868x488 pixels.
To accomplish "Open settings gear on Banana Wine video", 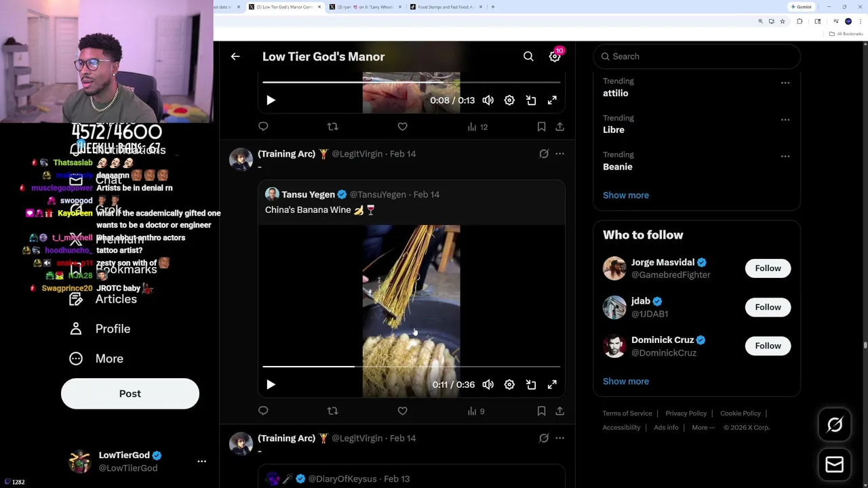I will click(509, 384).
